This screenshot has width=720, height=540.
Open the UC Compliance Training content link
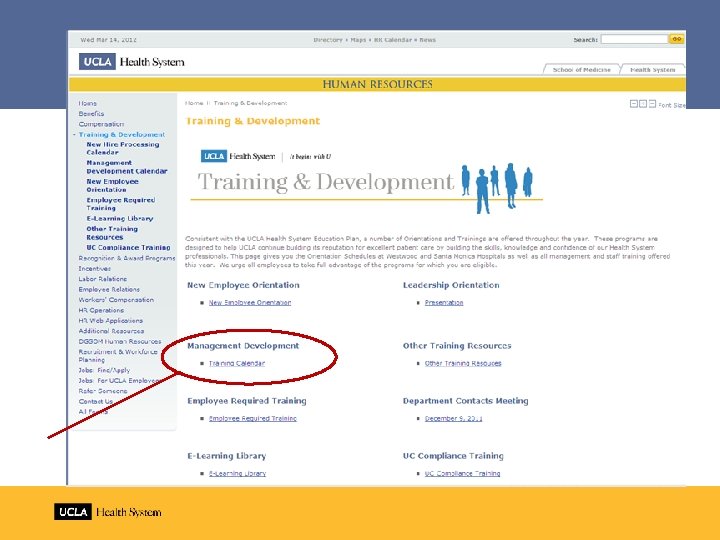tap(462, 473)
